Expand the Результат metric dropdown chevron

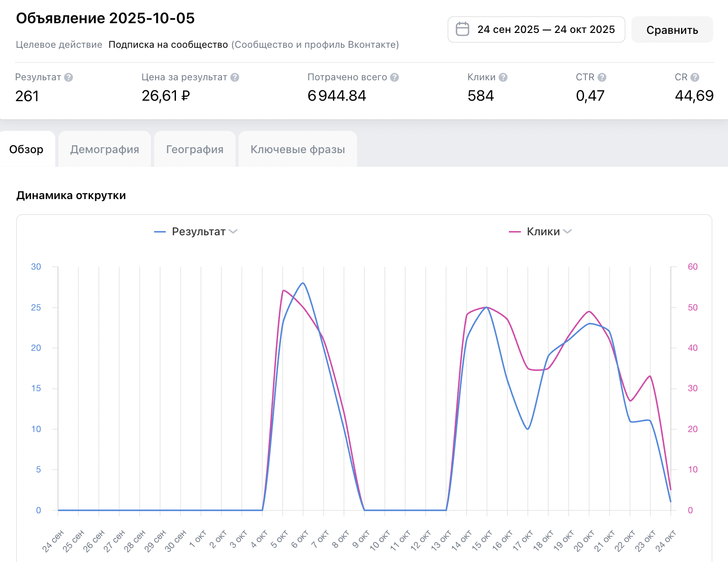pos(233,232)
